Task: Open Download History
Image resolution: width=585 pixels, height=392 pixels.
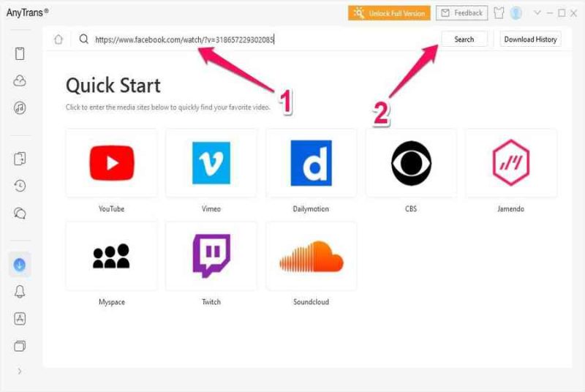Action: pyautogui.click(x=530, y=39)
